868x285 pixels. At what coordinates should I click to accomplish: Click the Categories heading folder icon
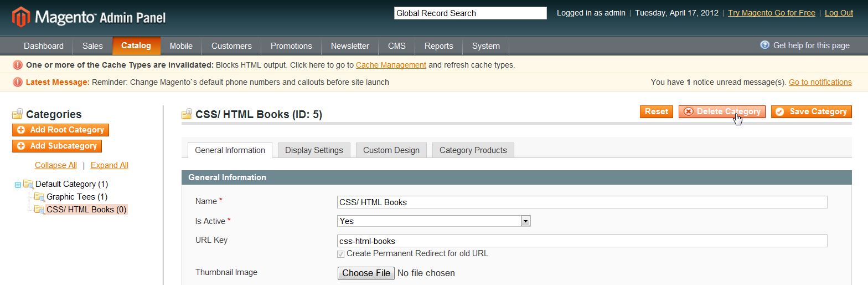(x=18, y=114)
